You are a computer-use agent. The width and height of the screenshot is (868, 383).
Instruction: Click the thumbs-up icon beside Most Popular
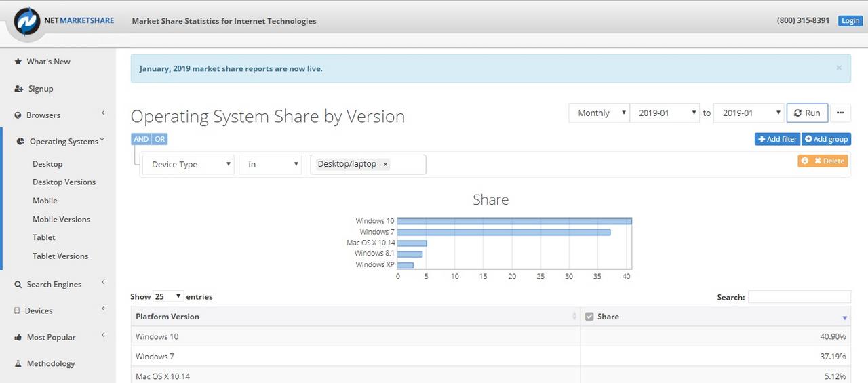(x=18, y=338)
